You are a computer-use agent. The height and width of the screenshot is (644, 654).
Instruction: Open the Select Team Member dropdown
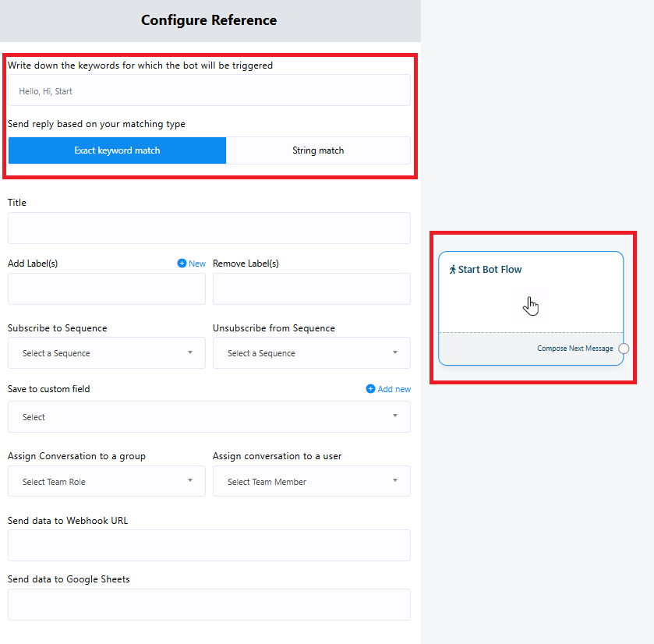click(x=311, y=482)
